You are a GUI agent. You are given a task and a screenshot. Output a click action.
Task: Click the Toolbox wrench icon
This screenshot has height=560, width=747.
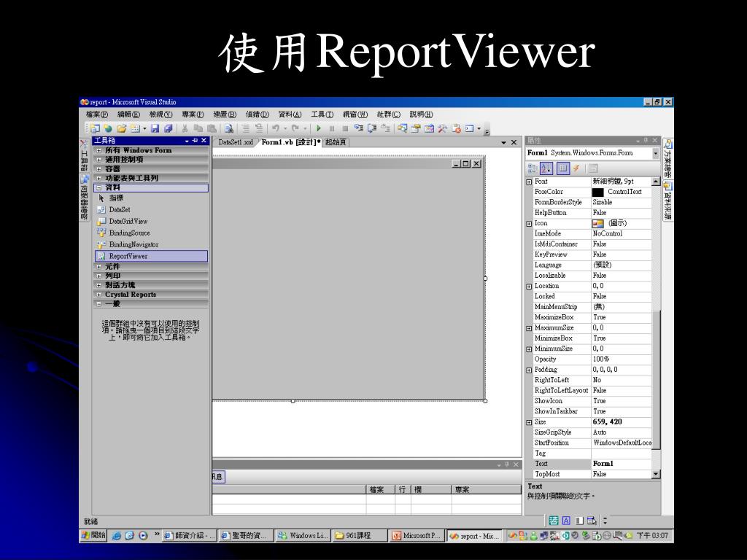[443, 128]
